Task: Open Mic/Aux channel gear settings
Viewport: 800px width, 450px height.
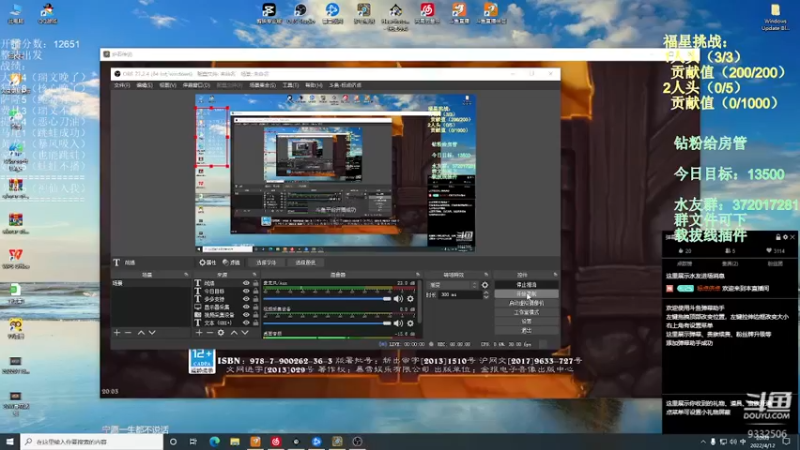Action: [410, 299]
